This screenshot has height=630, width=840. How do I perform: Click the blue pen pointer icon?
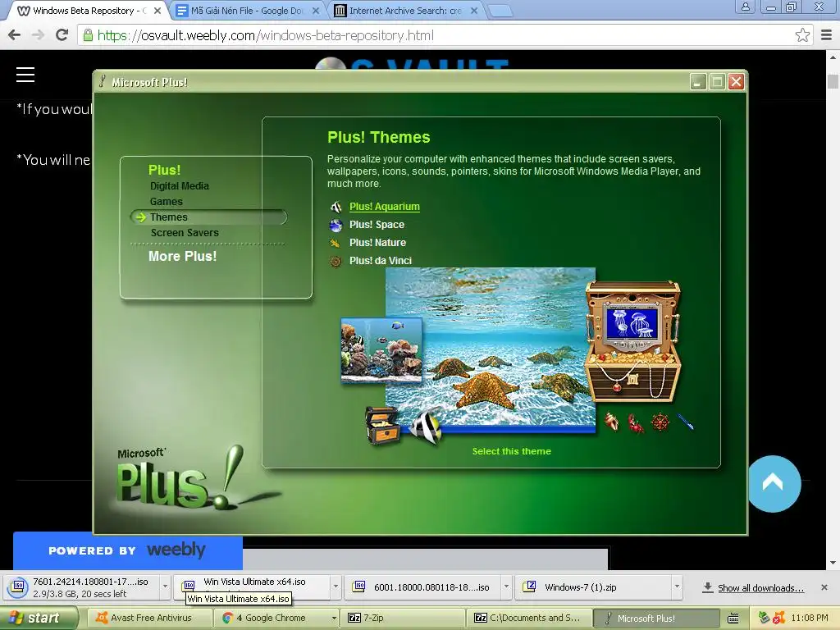click(x=686, y=422)
